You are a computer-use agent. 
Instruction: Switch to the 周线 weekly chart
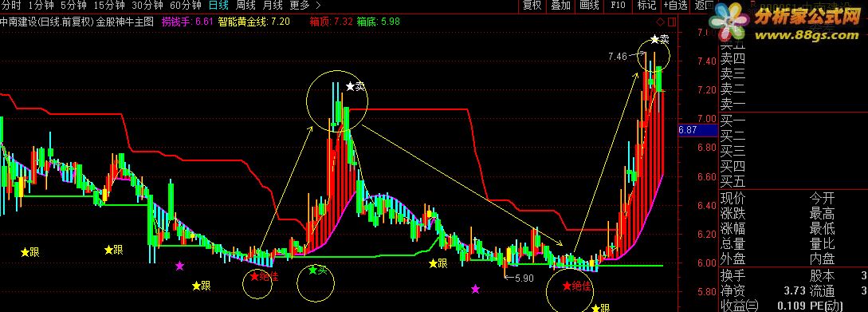(245, 6)
